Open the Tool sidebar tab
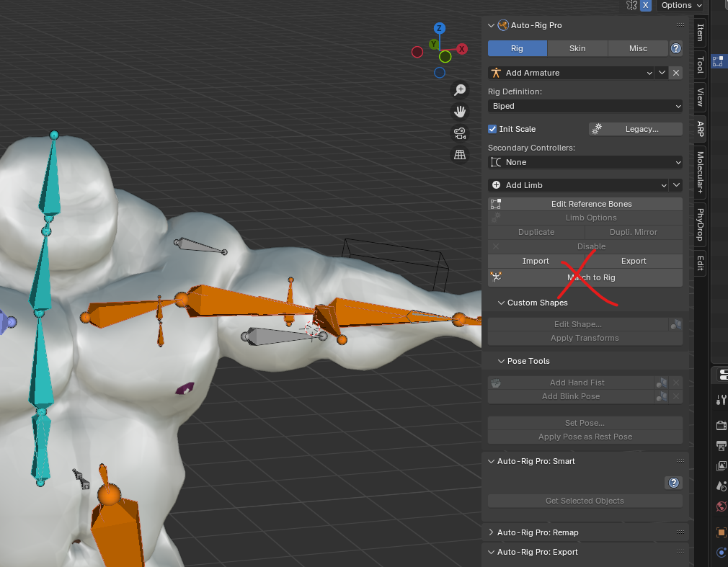The height and width of the screenshot is (567, 728). point(700,65)
